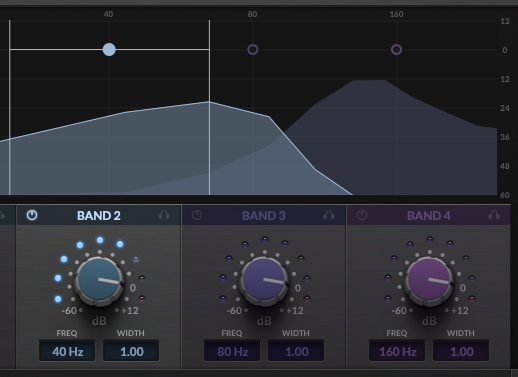Click the BAND 4 header label

[x=429, y=216]
